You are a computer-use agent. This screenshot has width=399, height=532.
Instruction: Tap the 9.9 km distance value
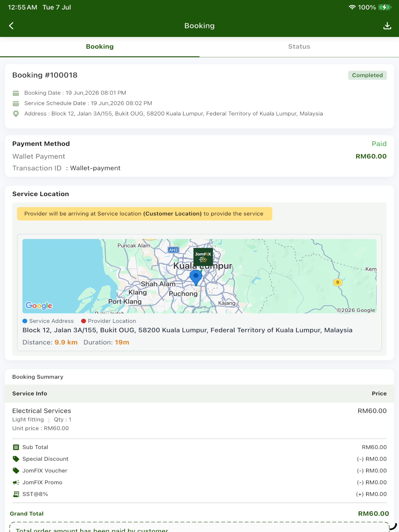[x=66, y=343]
